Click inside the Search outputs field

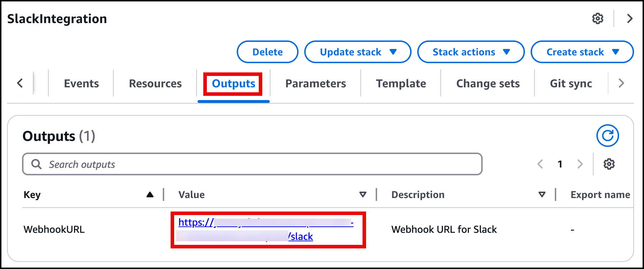[213, 164]
